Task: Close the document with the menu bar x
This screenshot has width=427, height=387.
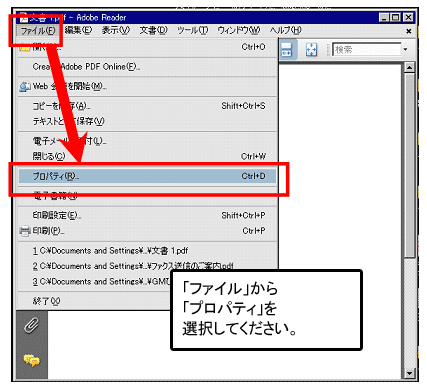Action: coord(408,31)
